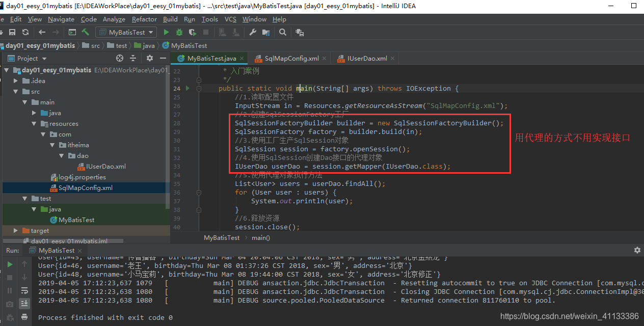Open the Build menu

click(x=170, y=19)
